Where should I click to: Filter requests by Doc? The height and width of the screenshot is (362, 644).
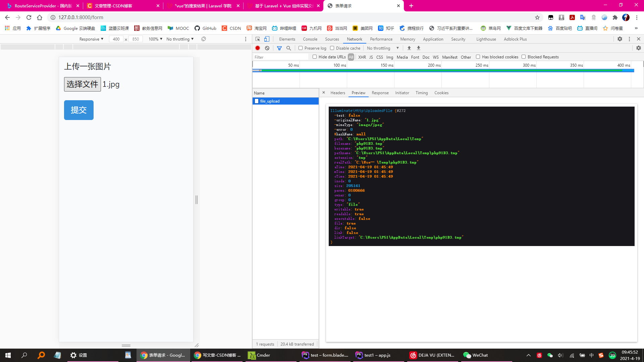click(426, 57)
